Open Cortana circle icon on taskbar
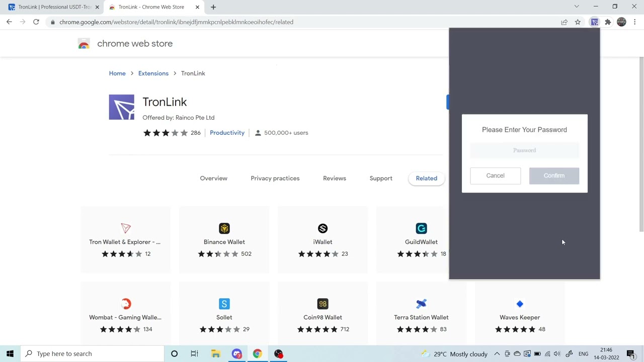644x362 pixels. 174,353
